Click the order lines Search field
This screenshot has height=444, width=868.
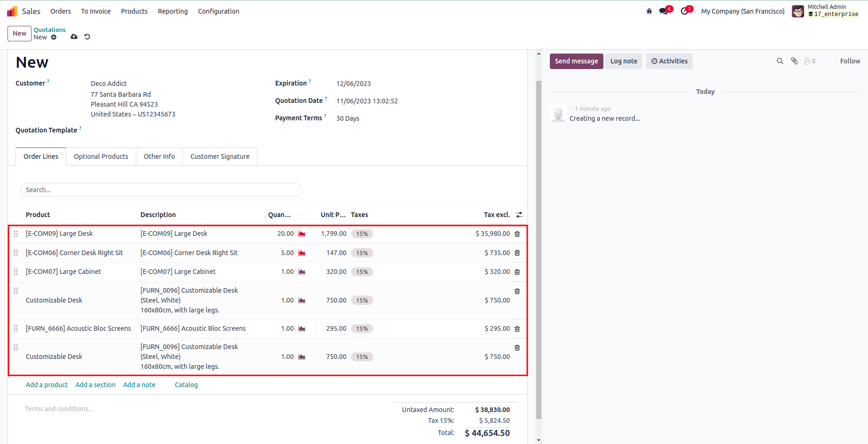pyautogui.click(x=161, y=190)
